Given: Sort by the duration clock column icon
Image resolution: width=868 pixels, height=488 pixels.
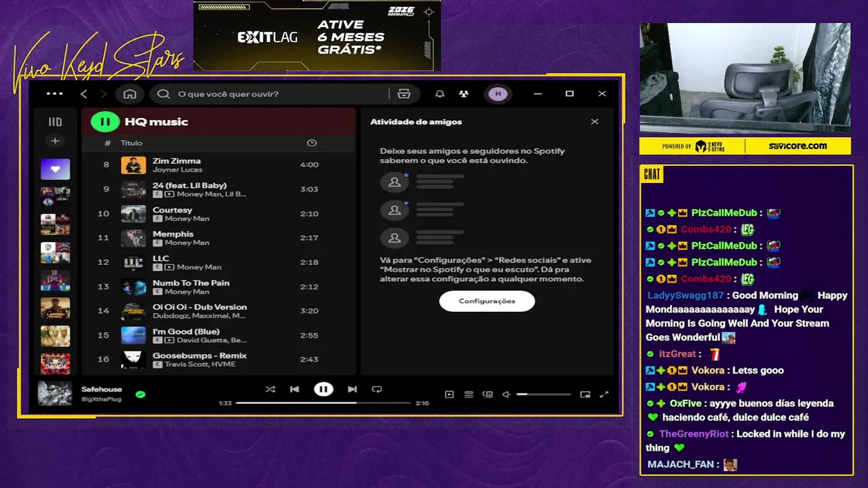Looking at the screenshot, I should click(311, 143).
